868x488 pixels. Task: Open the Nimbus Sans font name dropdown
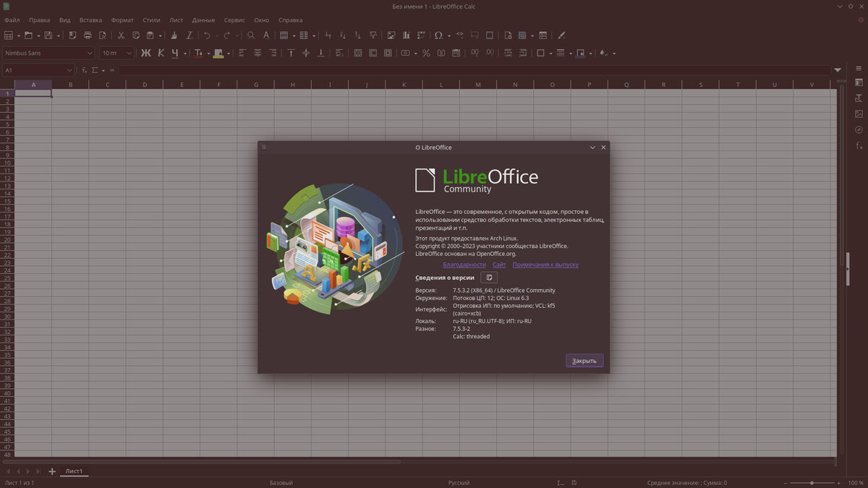pos(90,53)
